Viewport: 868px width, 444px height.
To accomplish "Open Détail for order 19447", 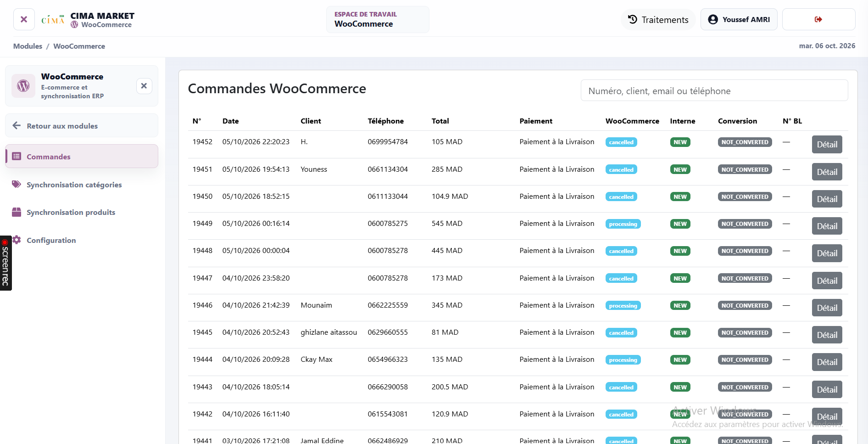I will point(827,281).
